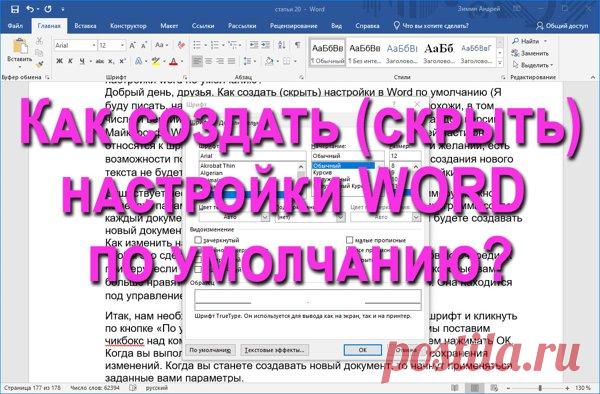Screen dimensions: 600x394
Task: Center the paragraph text
Action: click(x=209, y=61)
